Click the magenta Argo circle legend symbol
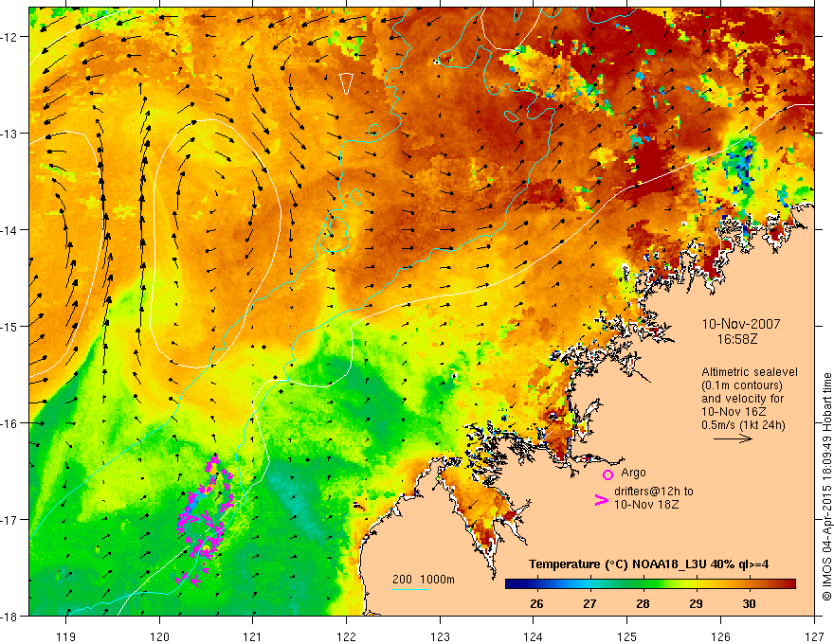 coord(607,474)
